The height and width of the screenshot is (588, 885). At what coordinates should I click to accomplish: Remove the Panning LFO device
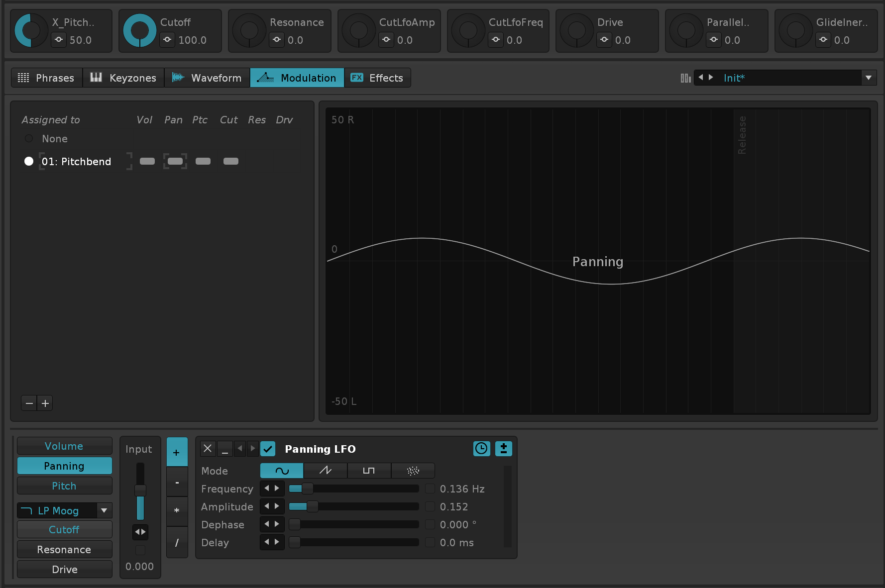coord(208,449)
